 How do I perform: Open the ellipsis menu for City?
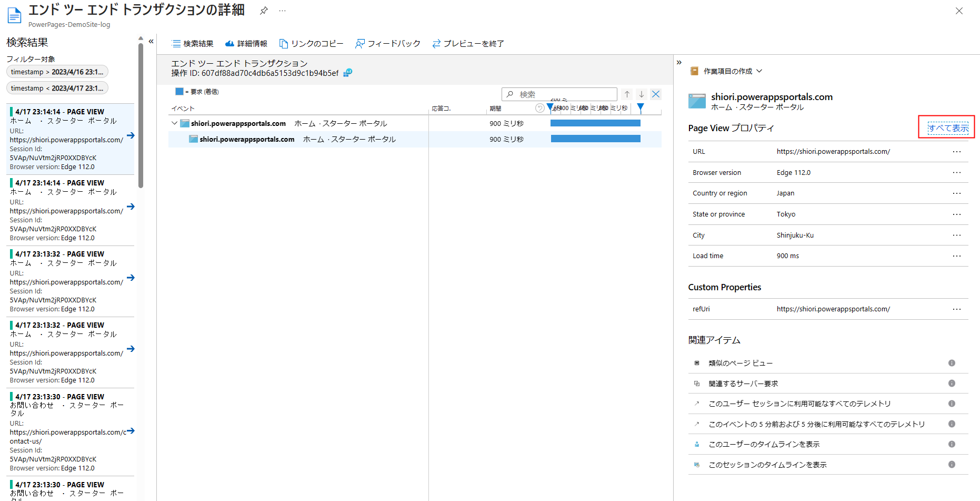click(957, 235)
